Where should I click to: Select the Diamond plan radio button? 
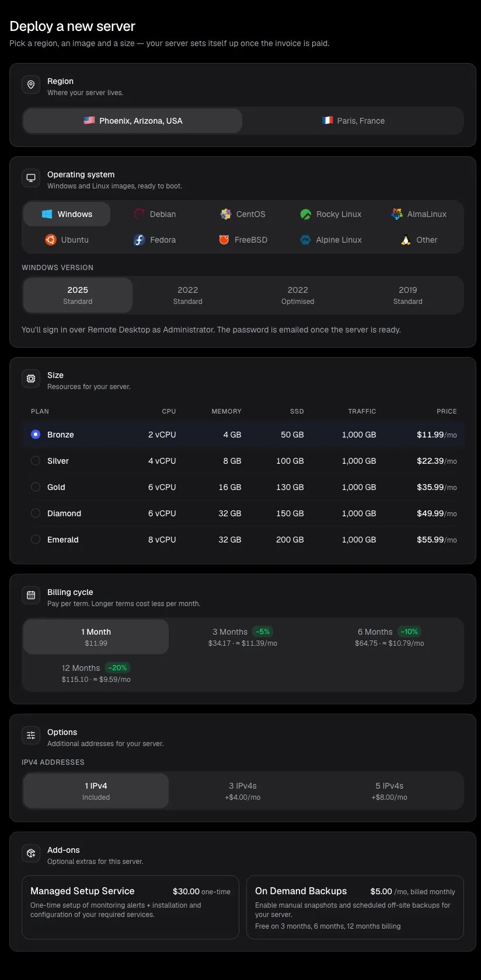(x=36, y=513)
